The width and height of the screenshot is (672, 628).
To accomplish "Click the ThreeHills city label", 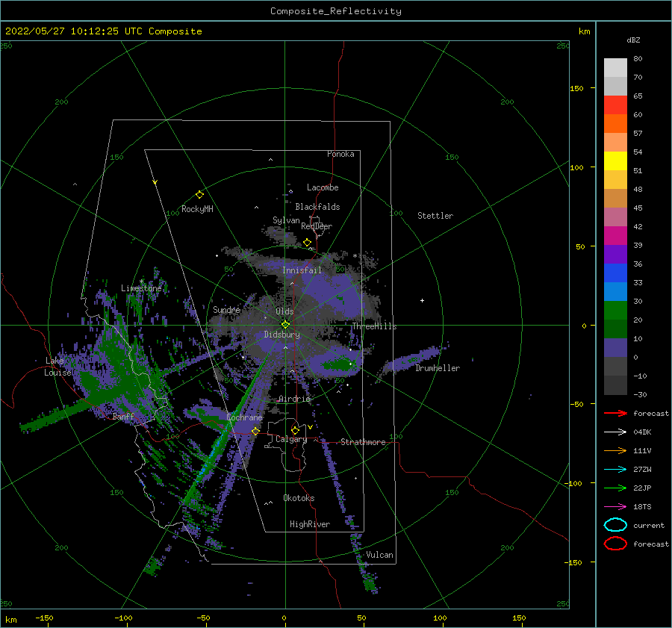I will point(375,326).
